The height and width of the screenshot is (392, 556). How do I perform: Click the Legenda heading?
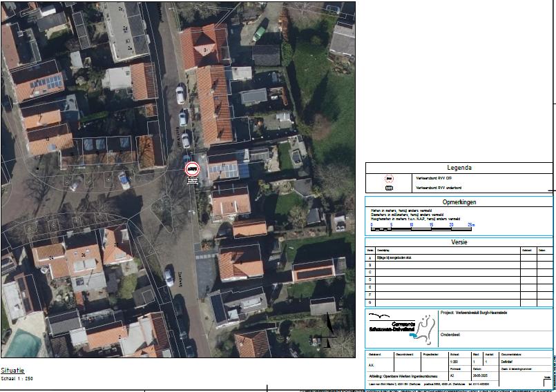click(459, 168)
